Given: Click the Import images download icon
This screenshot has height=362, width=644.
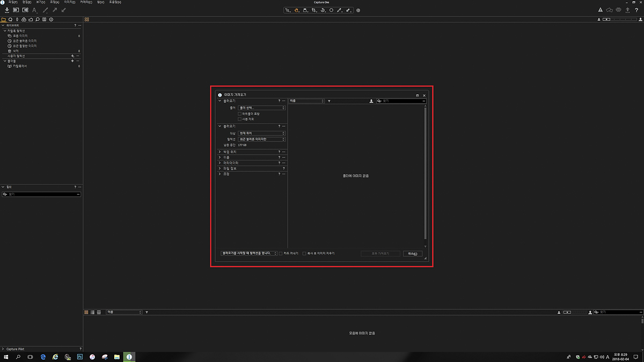Looking at the screenshot, I should click(x=7, y=10).
